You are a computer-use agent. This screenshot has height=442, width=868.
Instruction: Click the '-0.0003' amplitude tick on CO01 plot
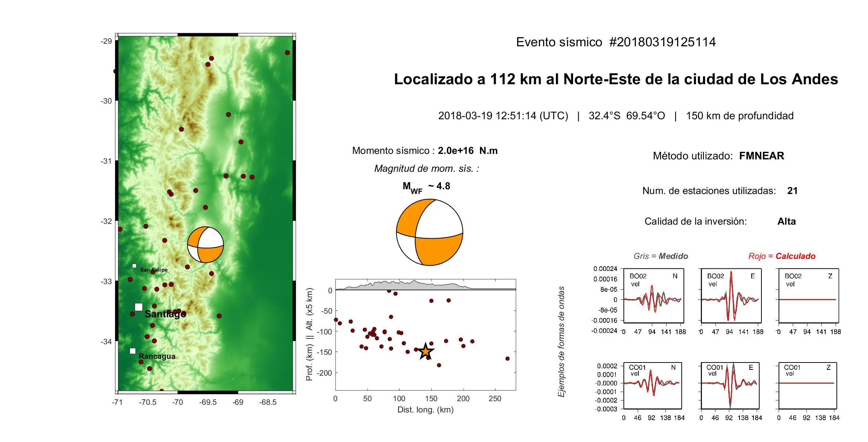click(x=606, y=409)
